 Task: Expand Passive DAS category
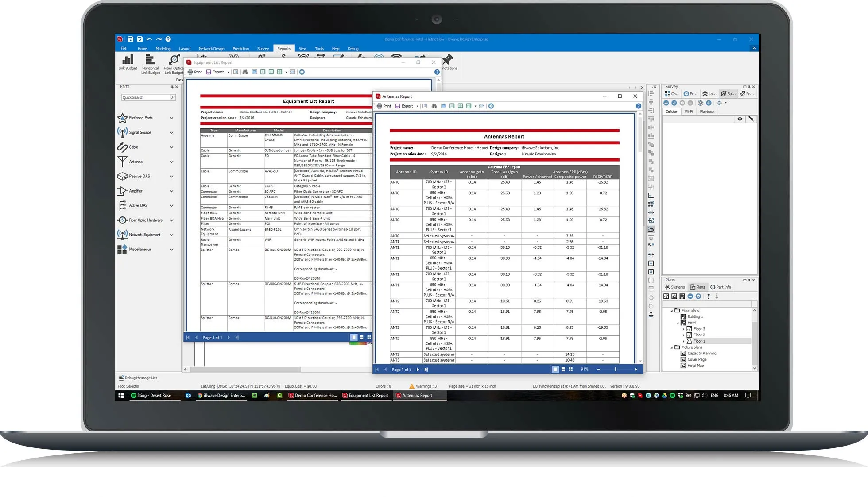[172, 177]
